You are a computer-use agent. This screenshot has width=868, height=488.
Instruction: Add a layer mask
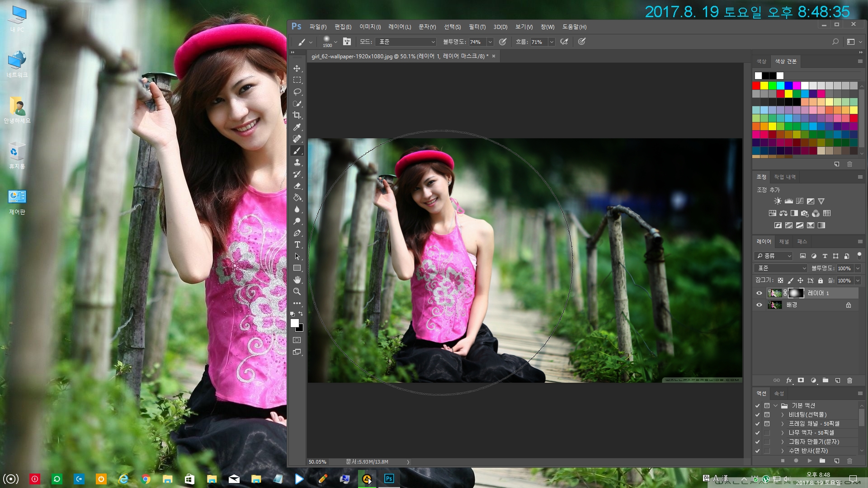(x=801, y=380)
